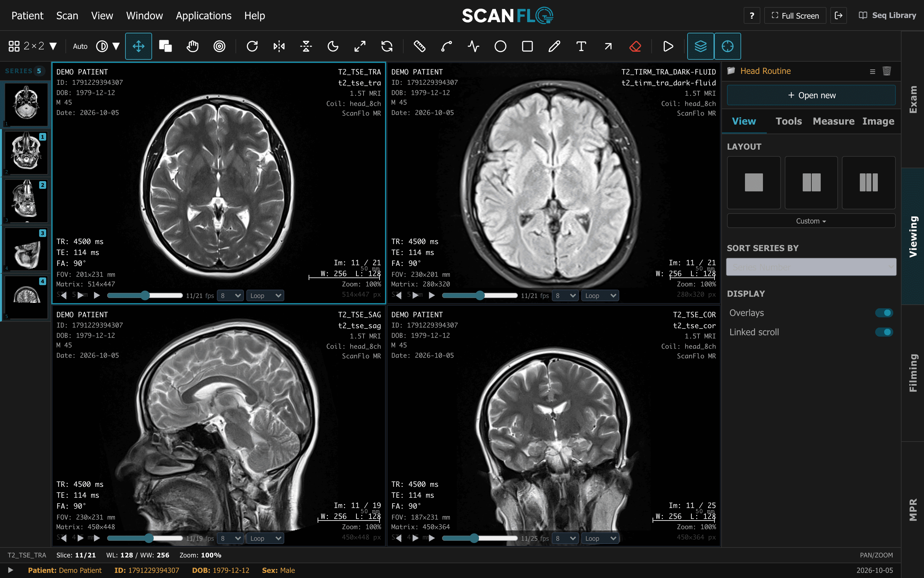Viewport: 924px width, 578px height.
Task: Click the Open new button
Action: tap(811, 95)
